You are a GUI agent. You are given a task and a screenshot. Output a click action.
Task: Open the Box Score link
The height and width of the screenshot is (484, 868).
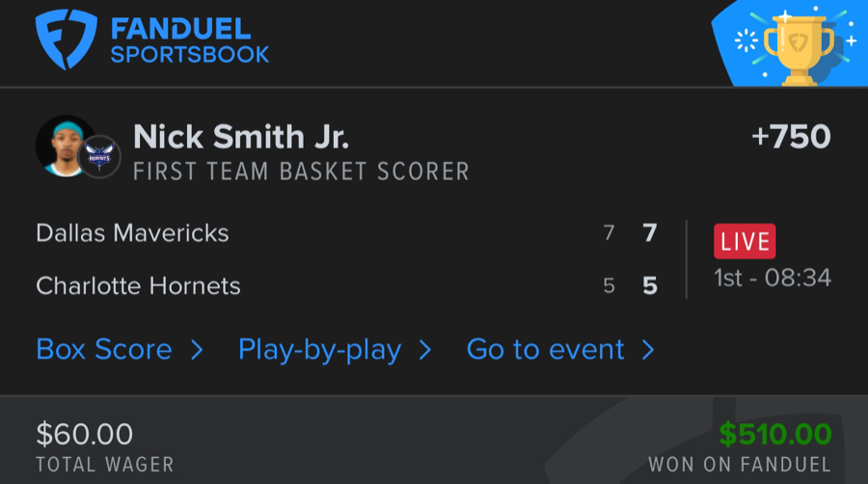[104, 349]
